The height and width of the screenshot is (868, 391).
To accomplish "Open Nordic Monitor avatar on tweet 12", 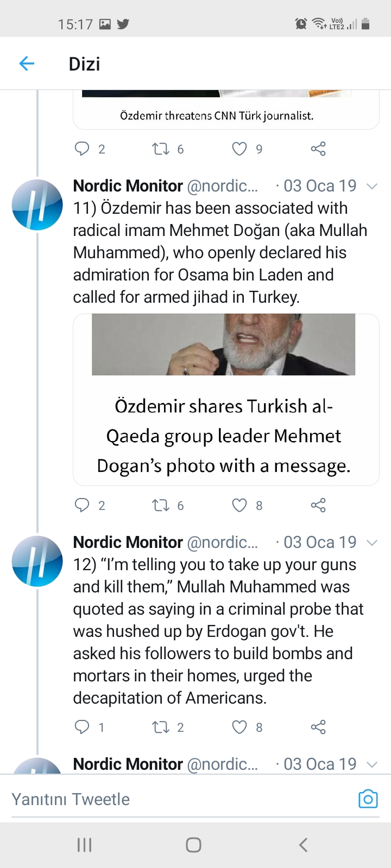I will [x=37, y=561].
